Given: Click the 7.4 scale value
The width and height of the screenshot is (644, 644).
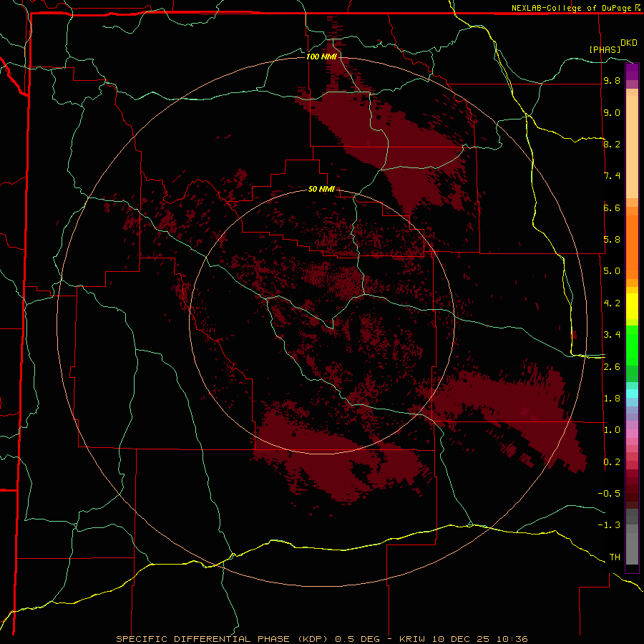Looking at the screenshot, I should [x=612, y=176].
